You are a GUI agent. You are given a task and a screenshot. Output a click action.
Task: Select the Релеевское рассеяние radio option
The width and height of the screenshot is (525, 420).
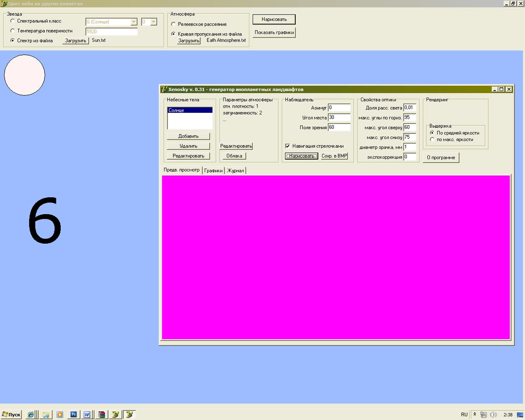173,24
